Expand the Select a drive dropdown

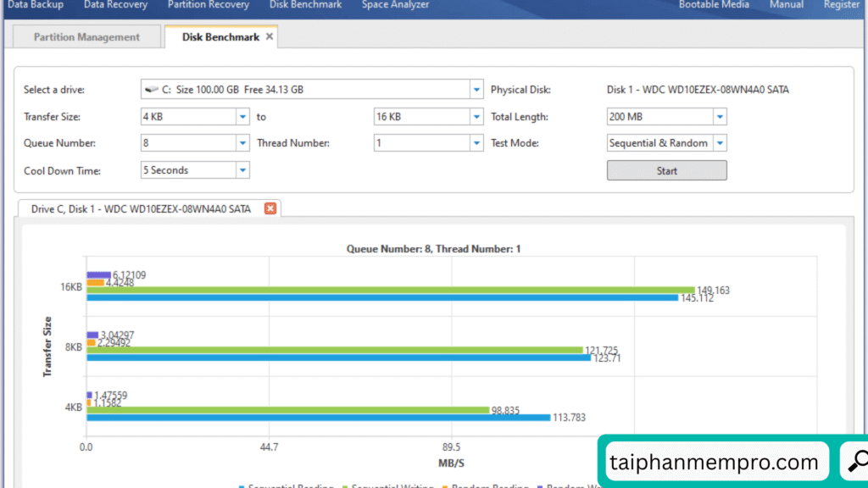[476, 90]
